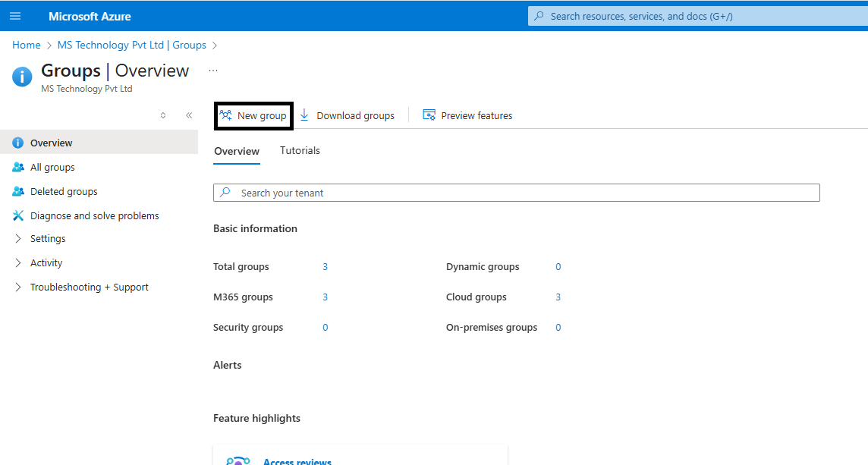Viewport: 868px width, 465px height.
Task: Open the ellipsis more options menu
Action: tap(213, 71)
